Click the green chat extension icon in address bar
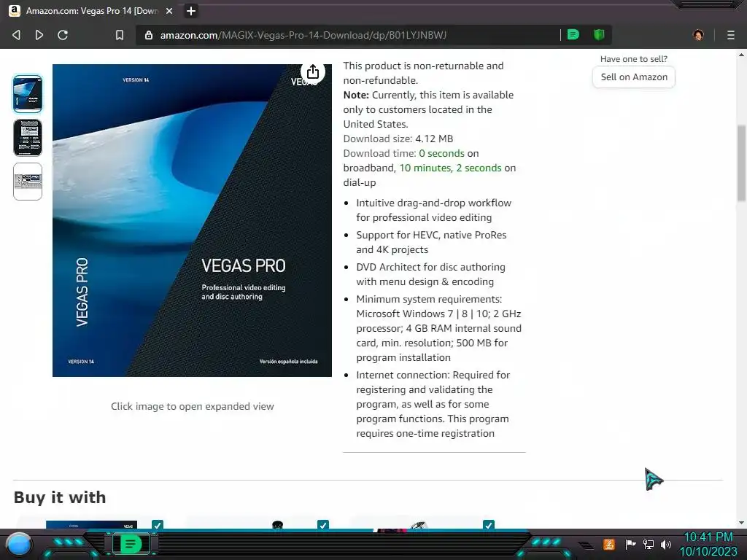 pos(573,34)
